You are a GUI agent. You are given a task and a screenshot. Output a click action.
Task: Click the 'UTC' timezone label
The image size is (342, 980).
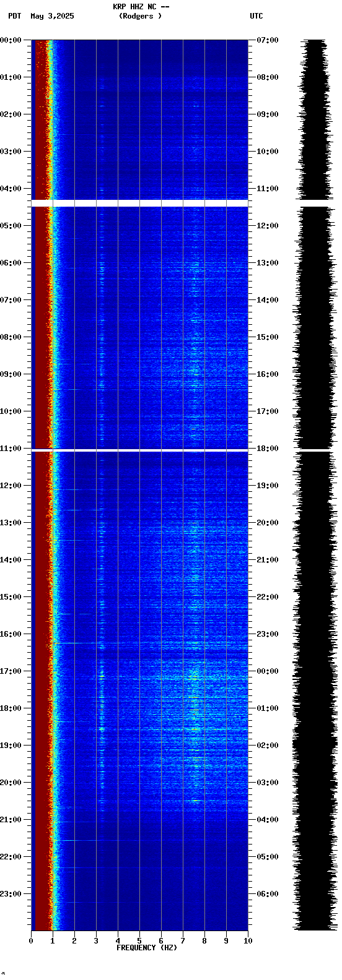coord(256,16)
